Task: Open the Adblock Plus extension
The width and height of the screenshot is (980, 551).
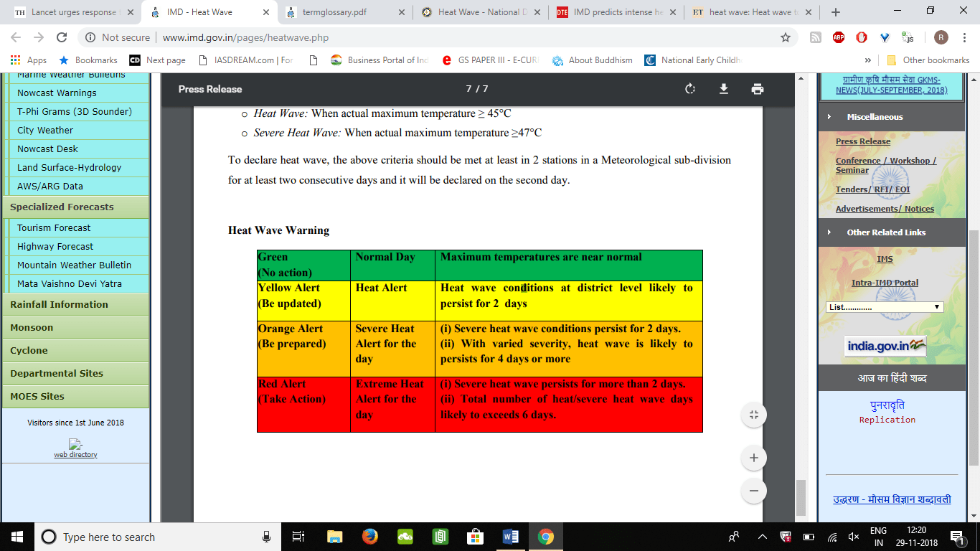Action: click(838, 37)
